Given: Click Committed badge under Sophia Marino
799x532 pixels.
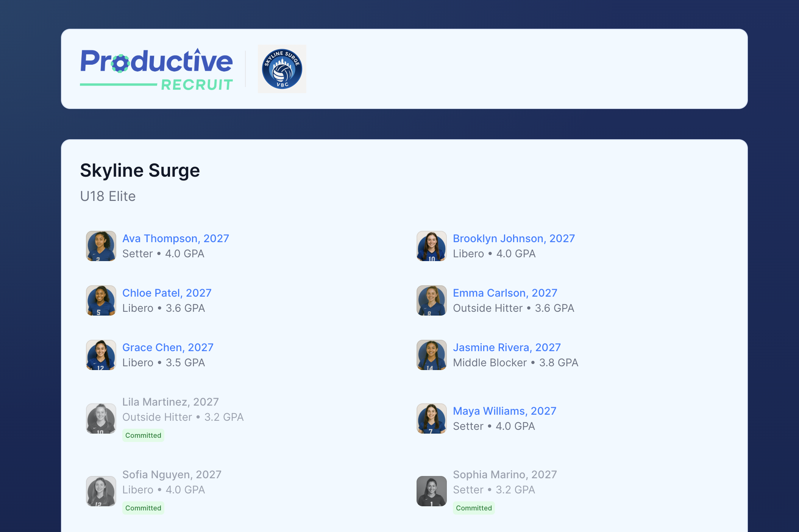Looking at the screenshot, I should point(474,508).
